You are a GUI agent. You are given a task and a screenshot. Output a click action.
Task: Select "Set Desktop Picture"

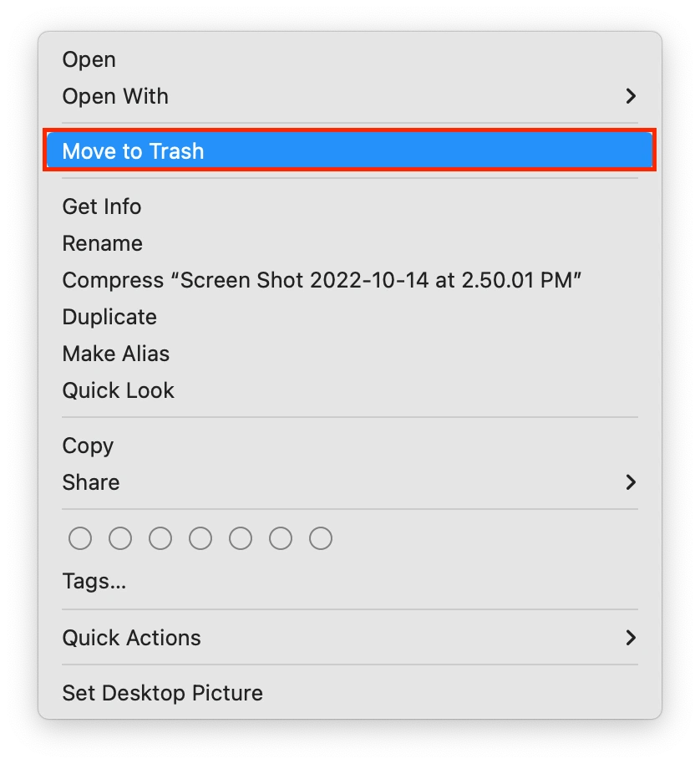162,692
